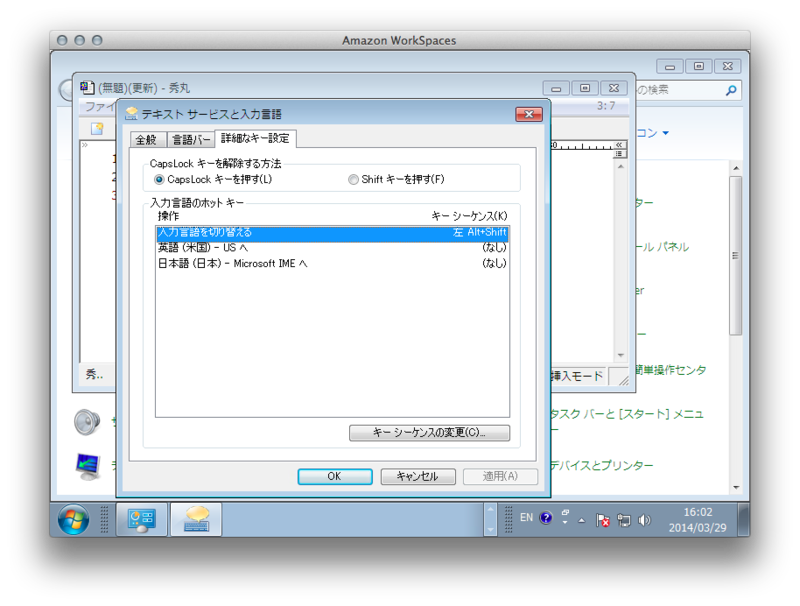Click the Control Panel vertical scrollbar thumb
This screenshot has width=800, height=606.
coord(735,256)
